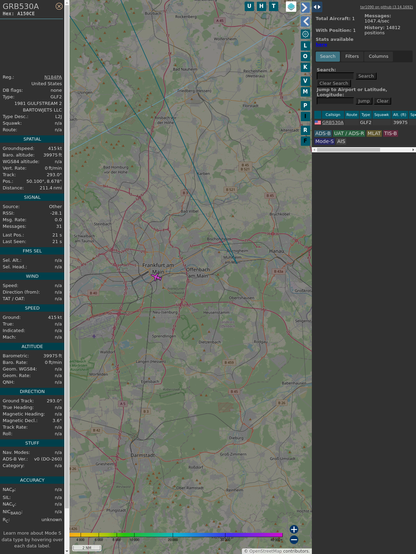Click the SPEED section header
Viewport: 416px width, 554px height.
[x=32, y=308]
